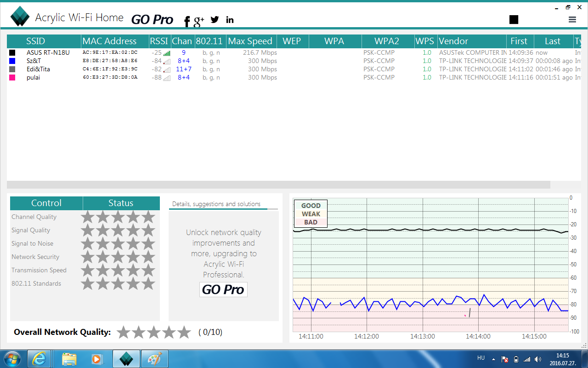Click the 216.7 Mbps speed value
Viewport: 588px width, 368px height.
click(x=260, y=52)
